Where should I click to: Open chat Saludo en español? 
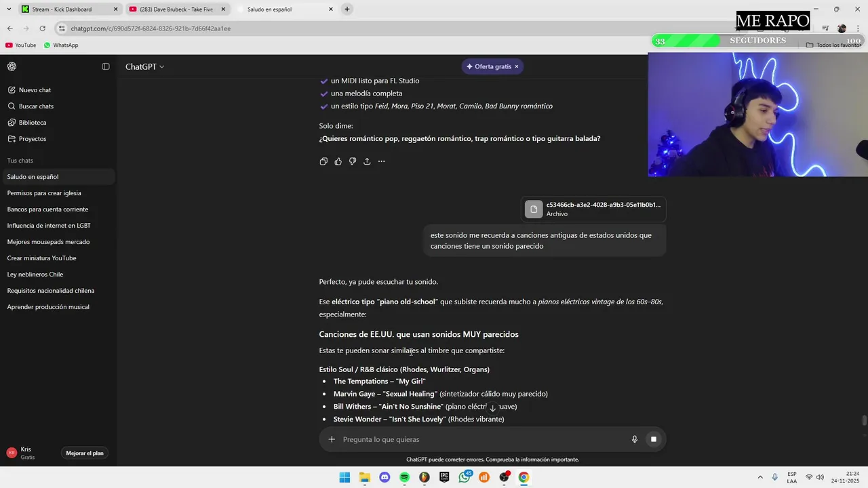[x=58, y=177]
